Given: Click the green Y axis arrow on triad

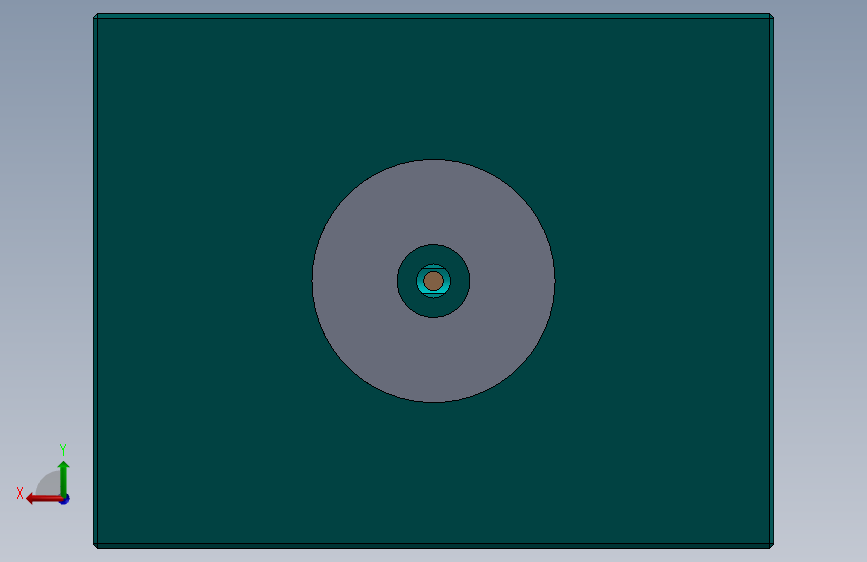Looking at the screenshot, I should 64,477.
